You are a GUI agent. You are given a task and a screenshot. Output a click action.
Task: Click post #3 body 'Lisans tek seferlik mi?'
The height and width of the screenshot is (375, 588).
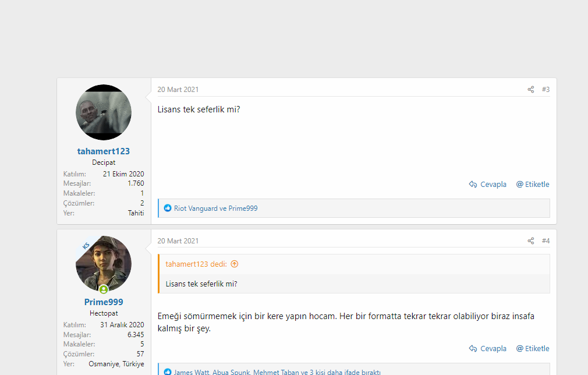(x=199, y=109)
